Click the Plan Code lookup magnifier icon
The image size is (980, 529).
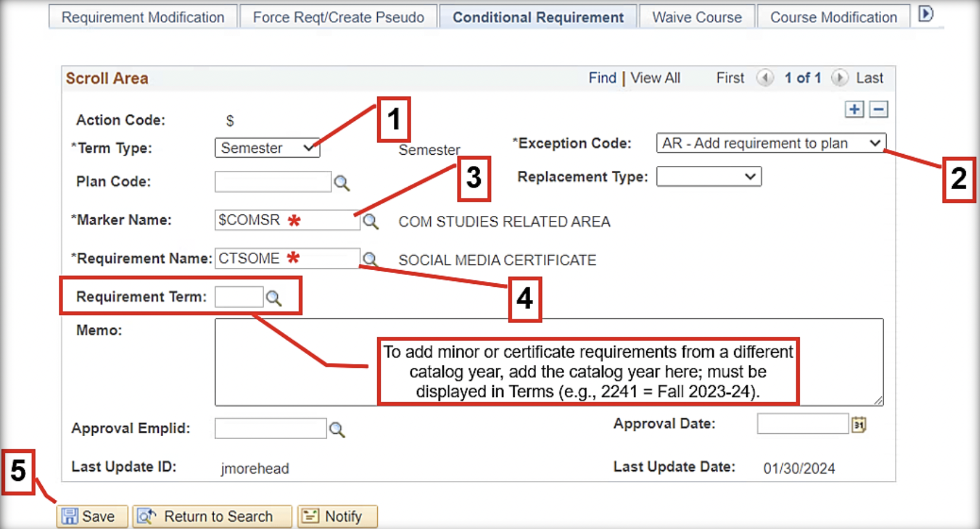[x=342, y=183]
